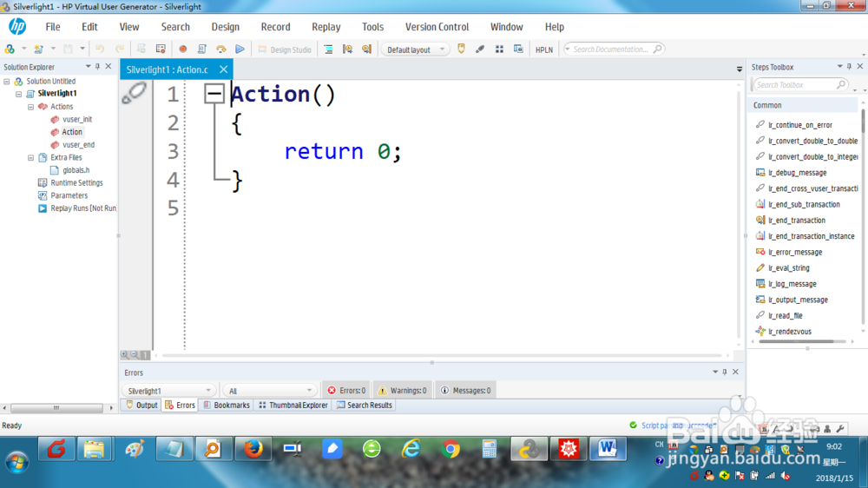Switch to the Thumbnail Explorer tab
Viewport: 868px width, 488px height.
(293, 406)
